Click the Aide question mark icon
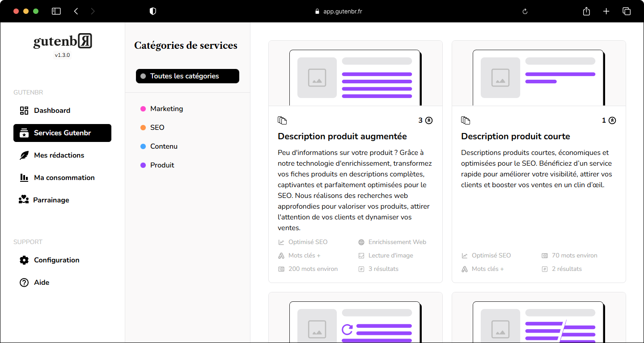Viewport: 644px width, 343px height. click(x=24, y=283)
